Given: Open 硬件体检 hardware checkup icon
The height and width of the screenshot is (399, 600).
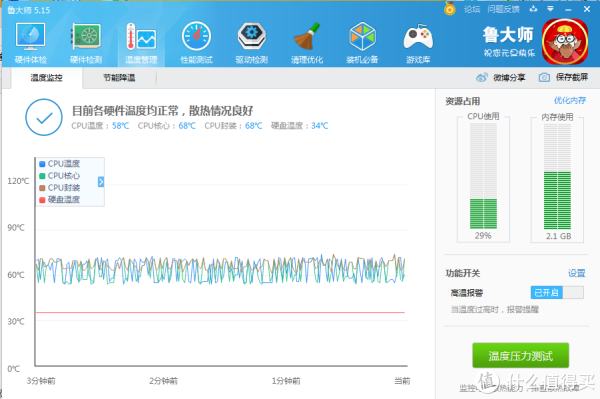Looking at the screenshot, I should tap(31, 43).
